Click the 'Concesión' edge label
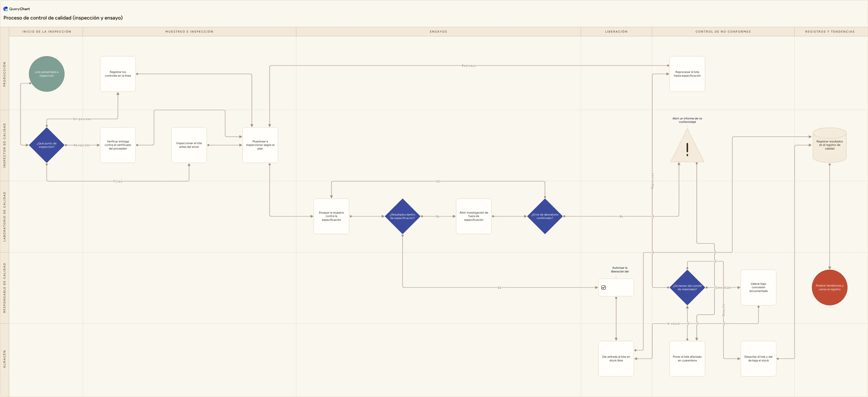 point(723,287)
